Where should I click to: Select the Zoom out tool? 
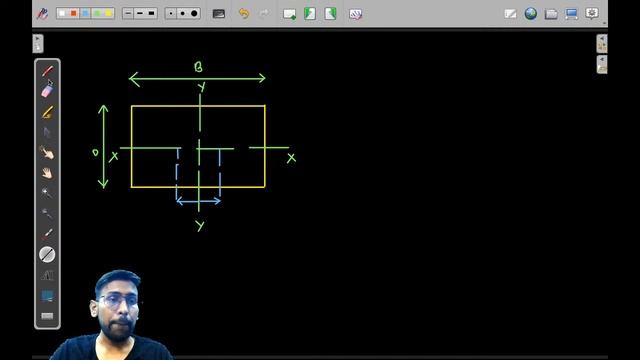[47, 213]
